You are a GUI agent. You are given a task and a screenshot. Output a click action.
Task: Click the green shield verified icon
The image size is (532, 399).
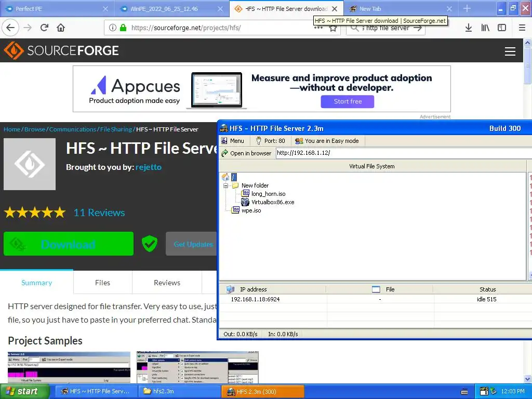point(150,244)
